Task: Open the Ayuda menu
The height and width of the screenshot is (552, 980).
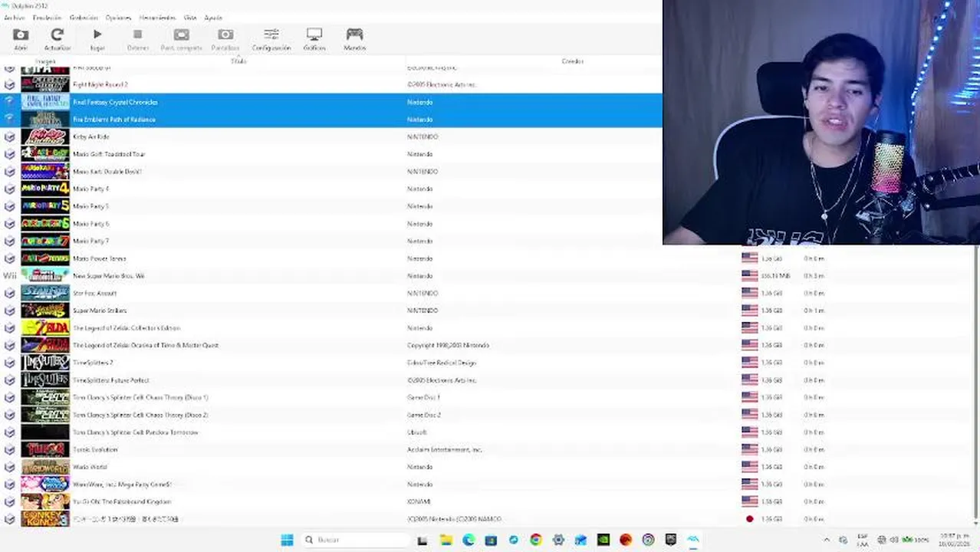Action: 213,18
